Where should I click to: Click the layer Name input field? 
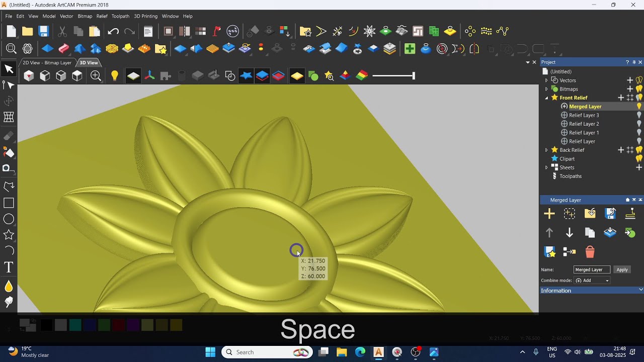pos(592,269)
